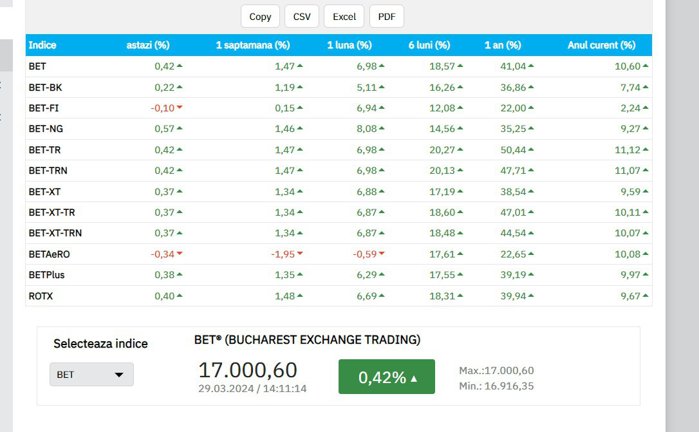The height and width of the screenshot is (432, 699).
Task: Select the BETAeRO index row
Action: tap(50, 254)
